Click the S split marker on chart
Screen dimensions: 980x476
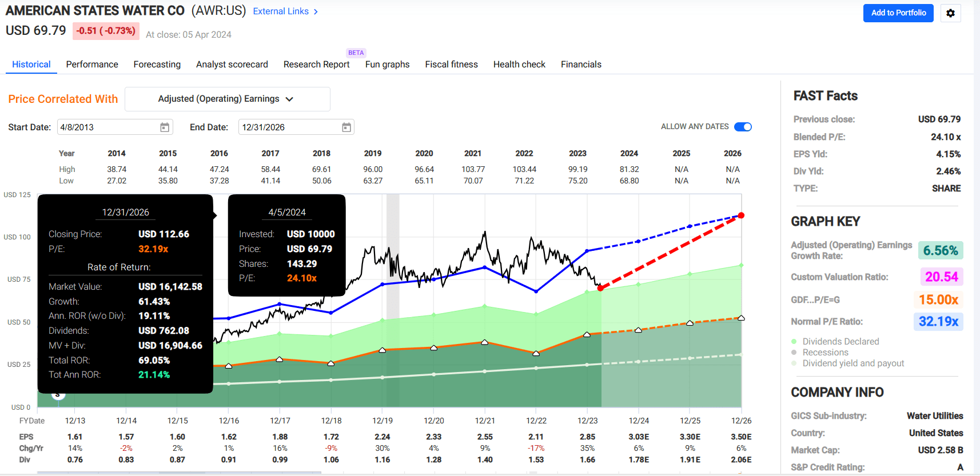pyautogui.click(x=58, y=394)
